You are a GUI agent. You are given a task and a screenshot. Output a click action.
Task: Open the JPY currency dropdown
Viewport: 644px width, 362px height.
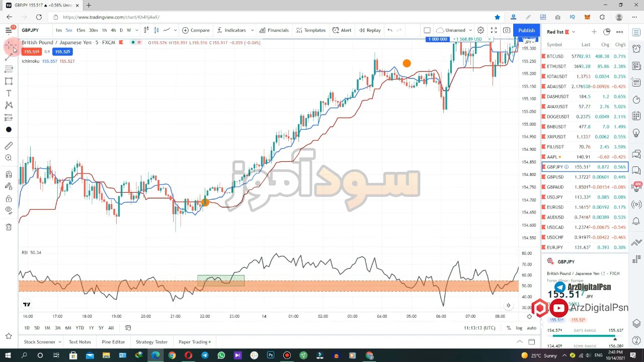[529, 43]
